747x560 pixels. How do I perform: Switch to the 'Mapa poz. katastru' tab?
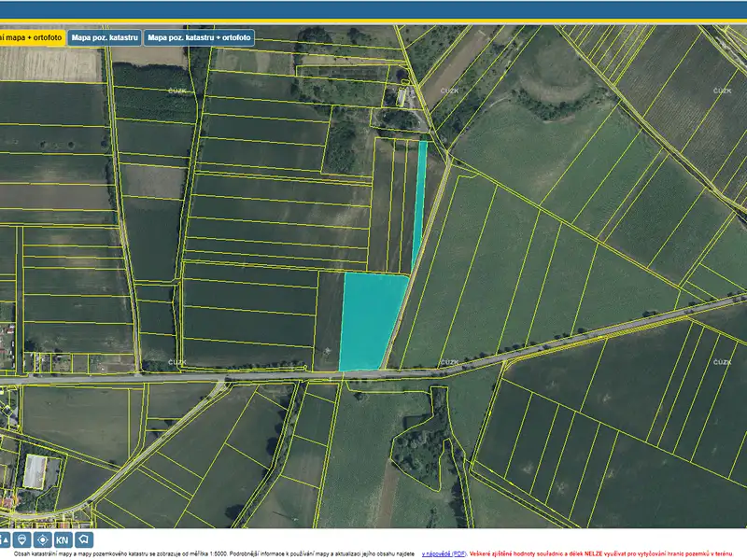point(105,37)
